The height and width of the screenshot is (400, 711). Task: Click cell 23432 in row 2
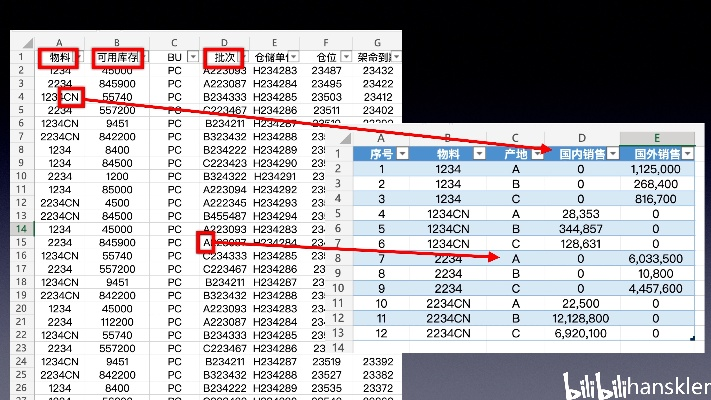tap(378, 70)
